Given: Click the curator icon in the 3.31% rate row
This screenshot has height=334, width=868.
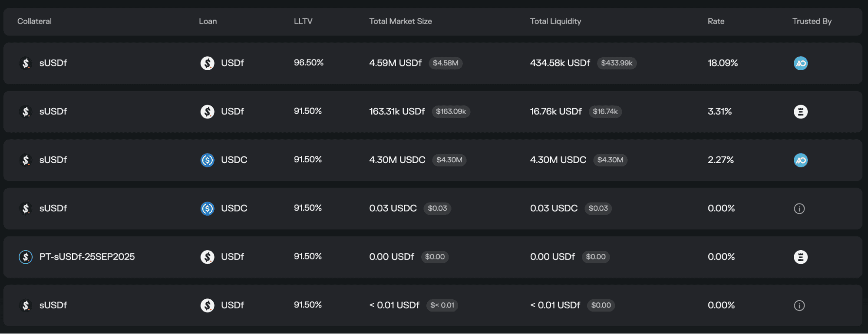Looking at the screenshot, I should 800,112.
